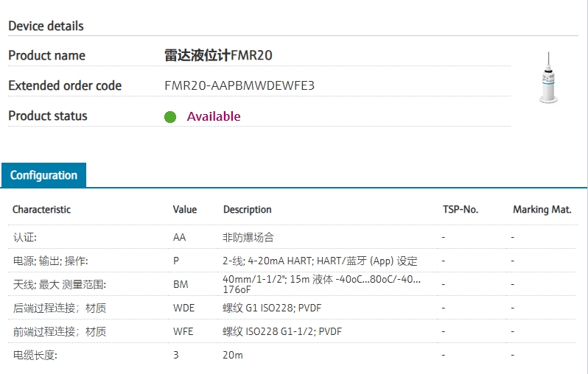Click the TSP-No. column header
This screenshot has height=374, width=588.
point(461,210)
